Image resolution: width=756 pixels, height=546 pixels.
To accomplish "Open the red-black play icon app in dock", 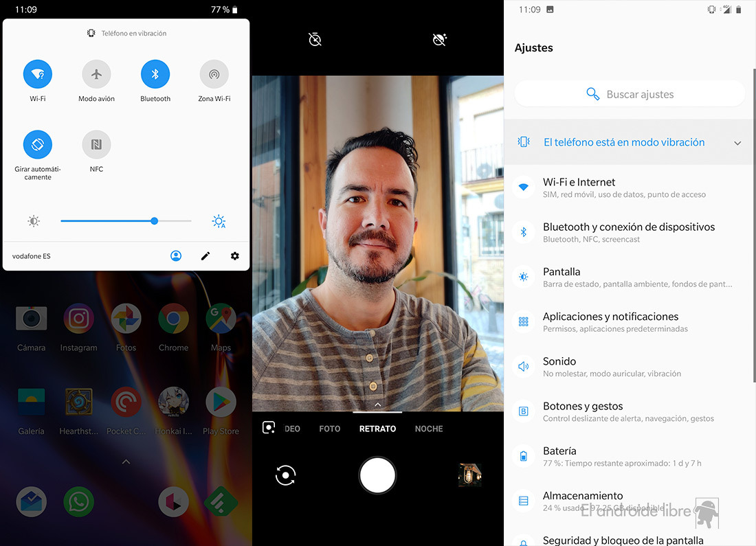I will 174,502.
